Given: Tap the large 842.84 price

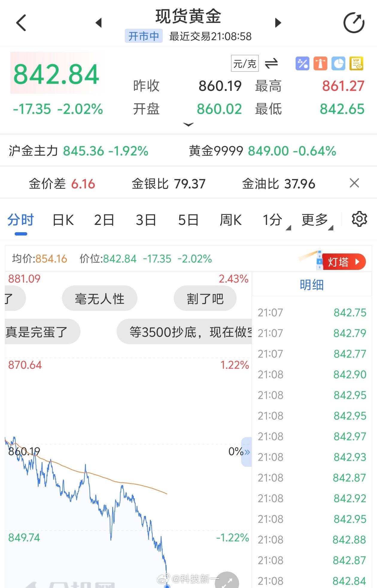Looking at the screenshot, I should pyautogui.click(x=56, y=74).
